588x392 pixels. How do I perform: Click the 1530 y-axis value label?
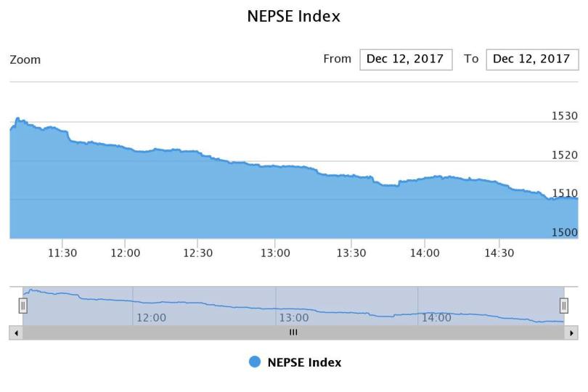point(565,115)
